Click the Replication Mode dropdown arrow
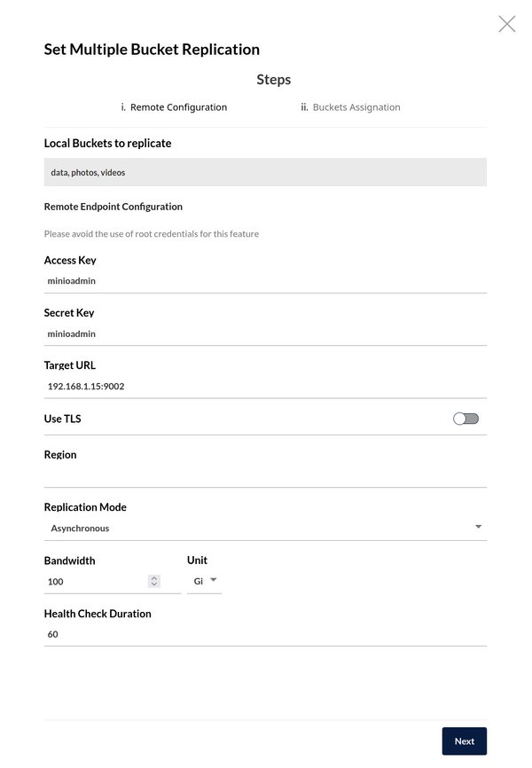 pos(479,528)
